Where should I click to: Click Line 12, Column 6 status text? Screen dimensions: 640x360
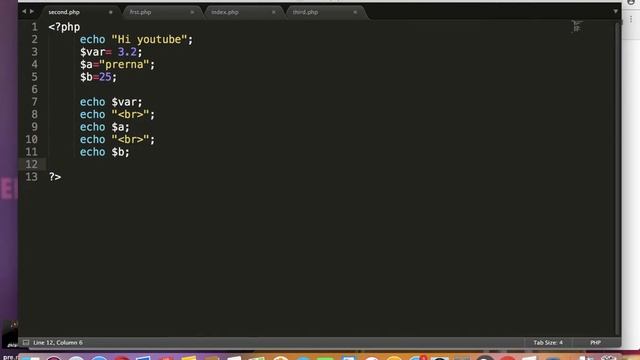pos(58,342)
